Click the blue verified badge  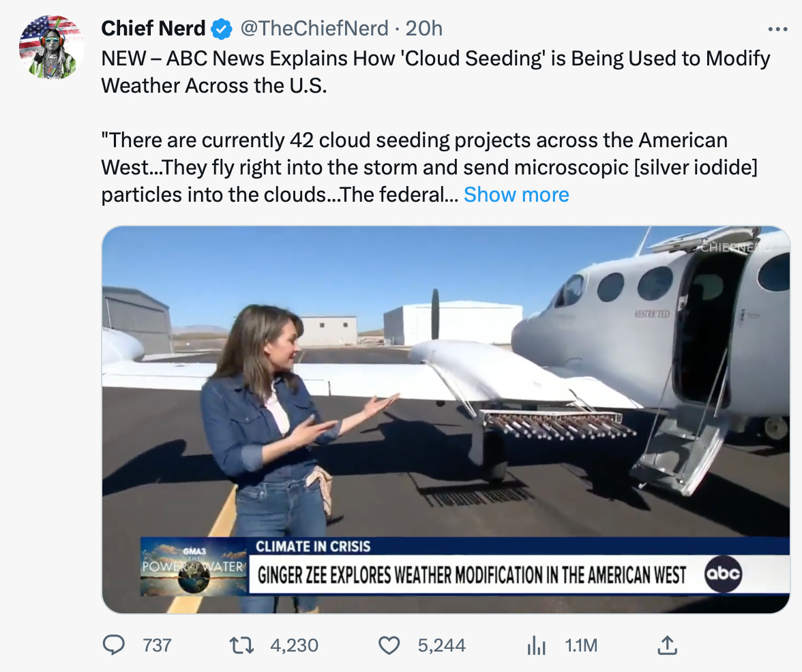click(x=221, y=29)
